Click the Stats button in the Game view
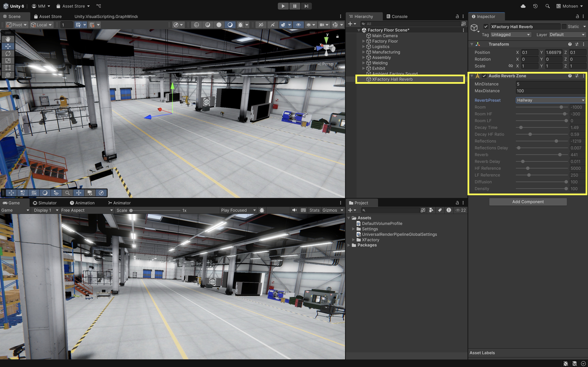588x367 pixels. tap(314, 210)
